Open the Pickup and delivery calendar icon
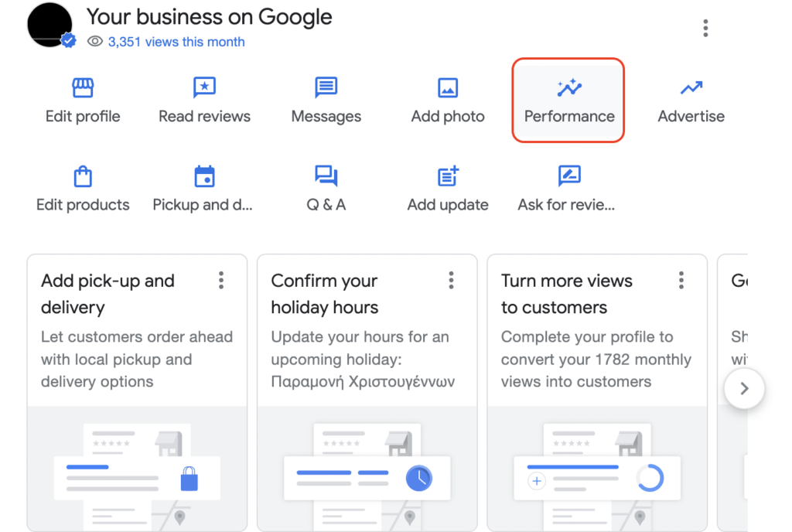This screenshot has width=792, height=532. tap(204, 177)
